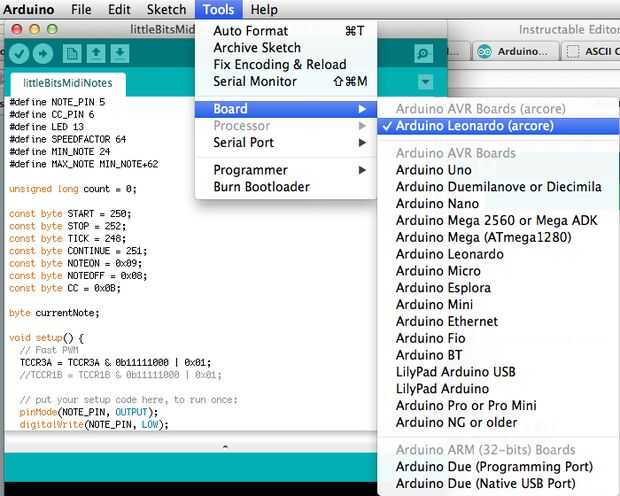The width and height of the screenshot is (620, 496).
Task: Open Serial Monitor magnifier icon
Action: click(x=423, y=53)
